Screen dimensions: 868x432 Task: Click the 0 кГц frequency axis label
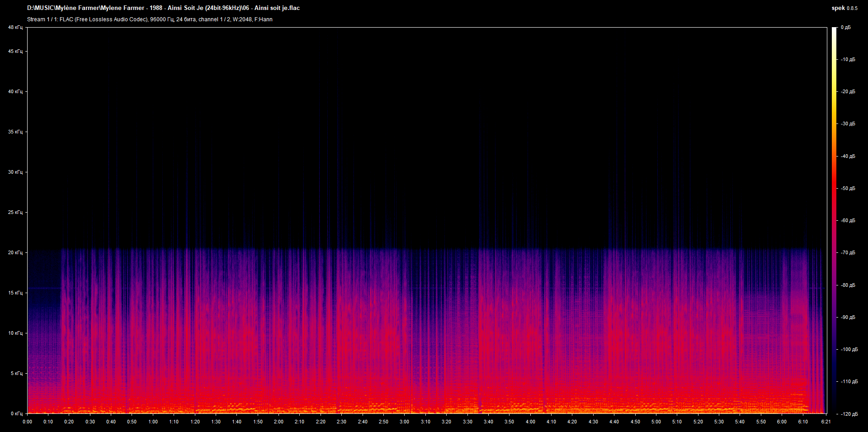[16, 413]
